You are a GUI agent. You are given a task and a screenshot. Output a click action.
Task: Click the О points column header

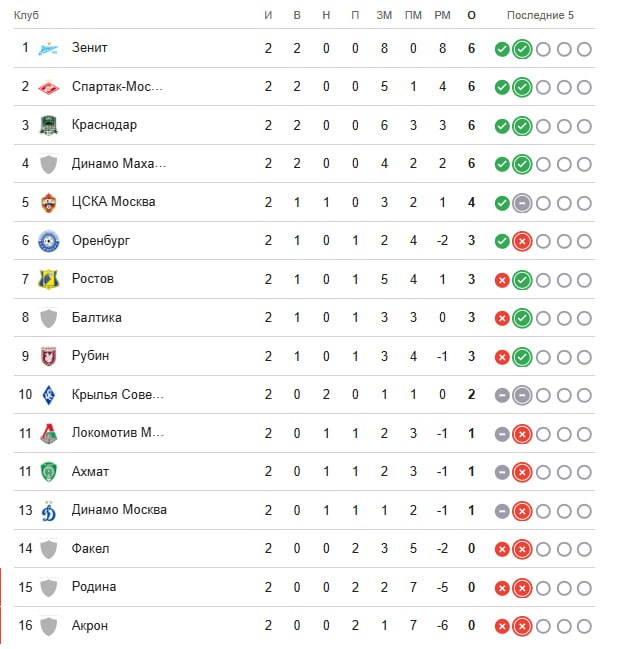click(x=471, y=15)
